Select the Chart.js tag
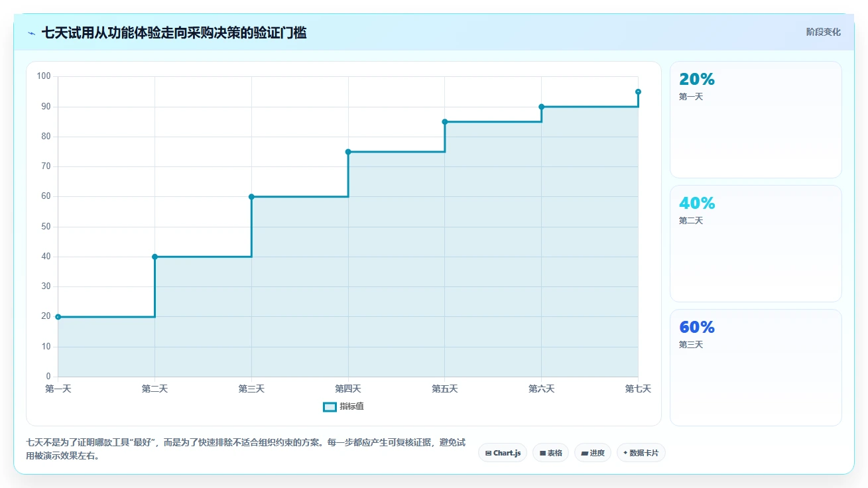 tap(503, 453)
